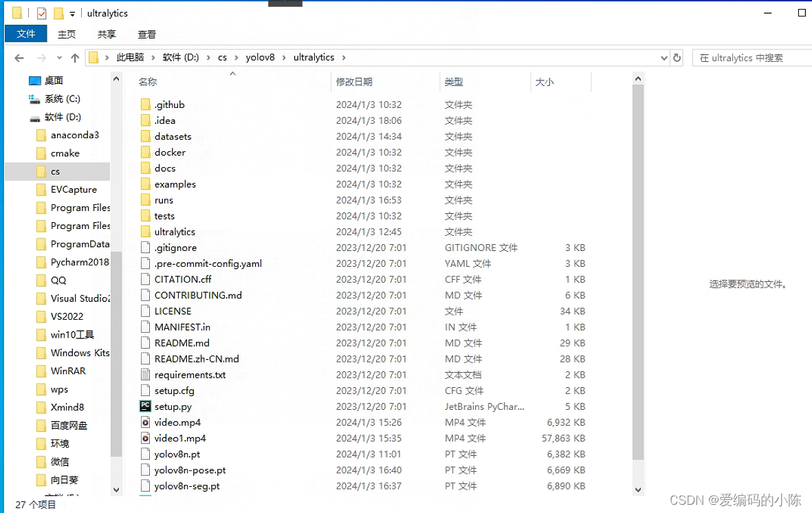This screenshot has width=812, height=513.
Task: Select the docker folder icon
Action: [x=146, y=153]
